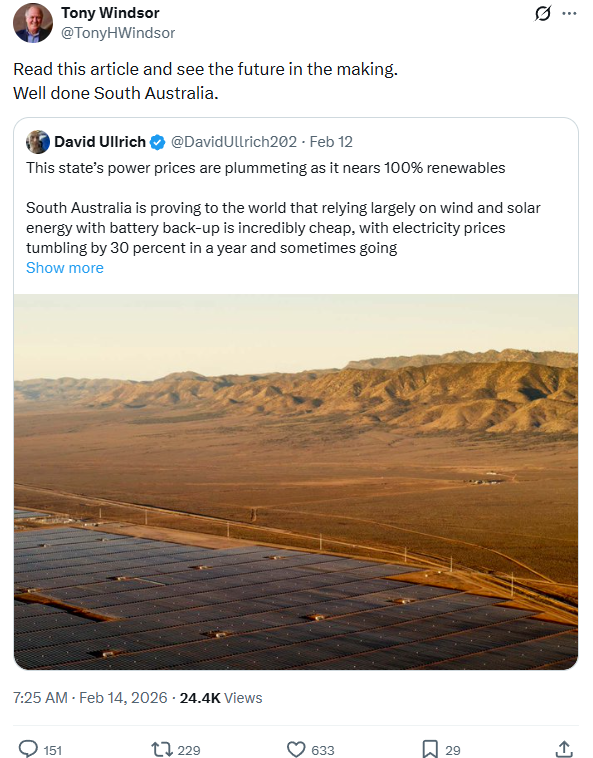Click the David Ullrich display name
The image size is (593, 758).
[100, 142]
